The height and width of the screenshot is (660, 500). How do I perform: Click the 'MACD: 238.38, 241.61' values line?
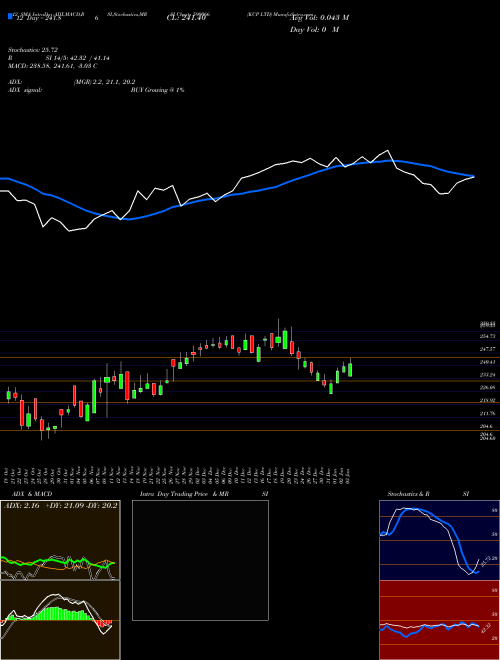[53, 66]
